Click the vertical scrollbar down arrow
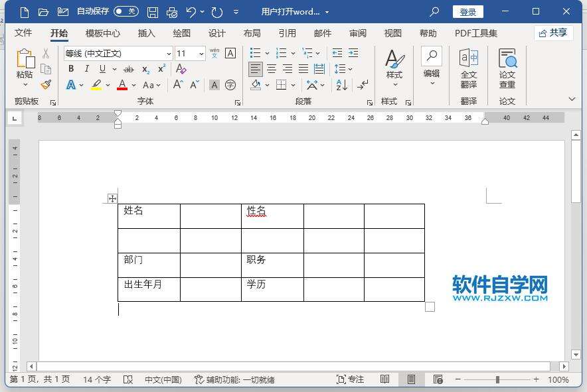This screenshot has height=392, width=587. click(576, 354)
